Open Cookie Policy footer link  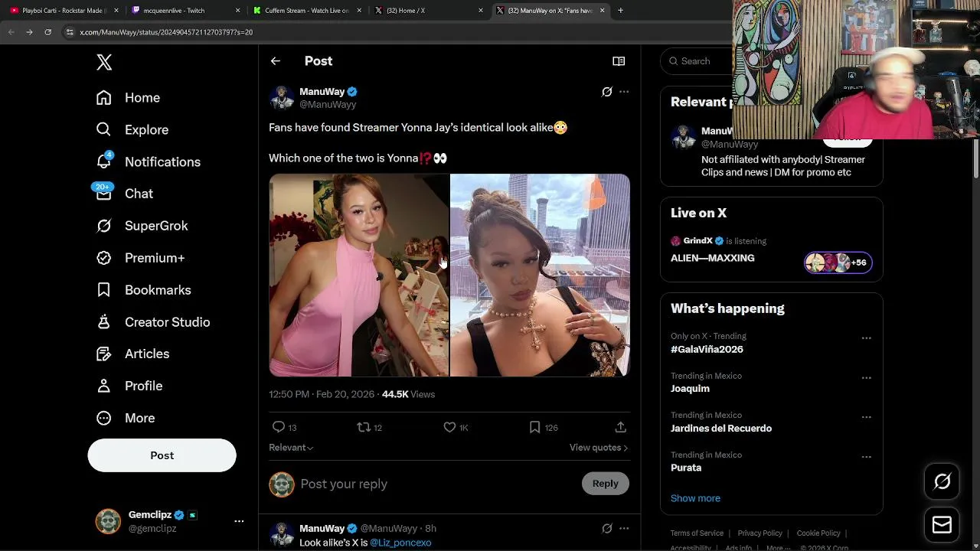coord(818,533)
